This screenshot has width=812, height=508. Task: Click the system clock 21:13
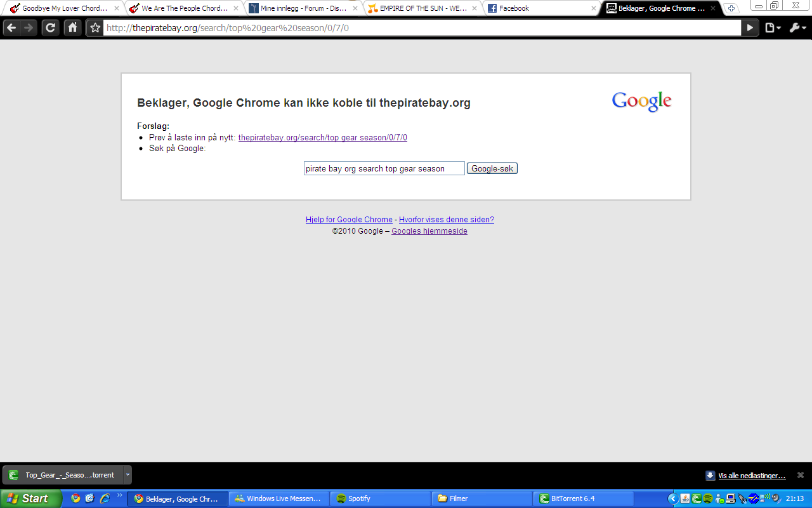[795, 498]
